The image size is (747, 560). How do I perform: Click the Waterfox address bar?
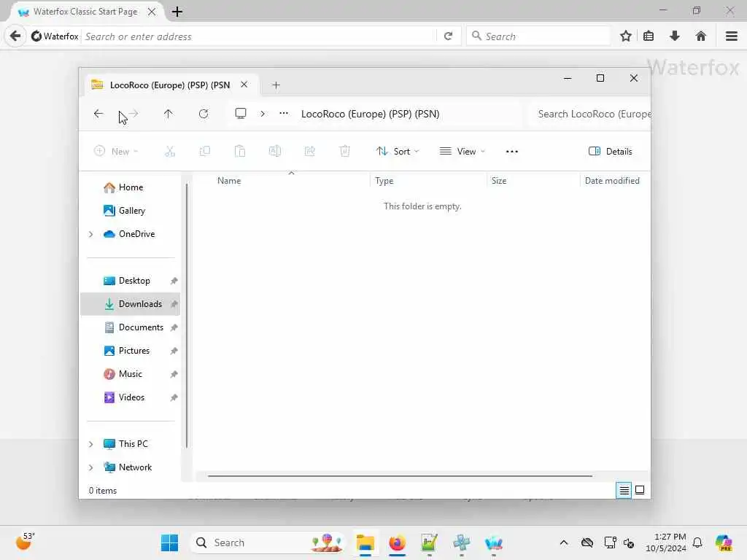click(259, 36)
